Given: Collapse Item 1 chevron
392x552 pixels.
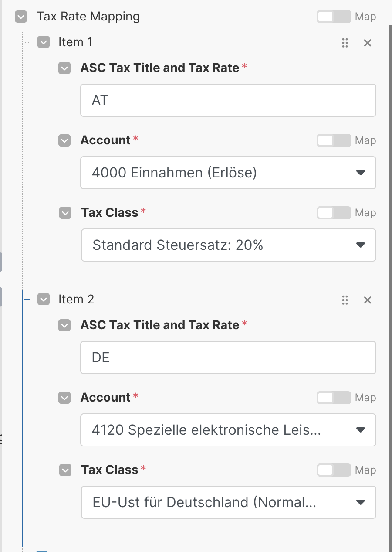Looking at the screenshot, I should 44,42.
